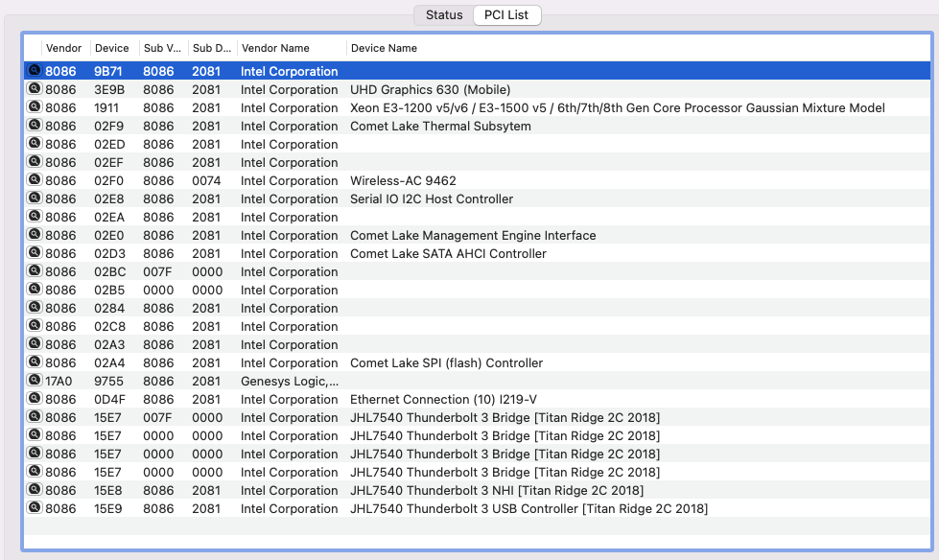Click the lookup icon for Serial IO I2C Host Controller
Viewport: 939px width, 560px height.
35,198
